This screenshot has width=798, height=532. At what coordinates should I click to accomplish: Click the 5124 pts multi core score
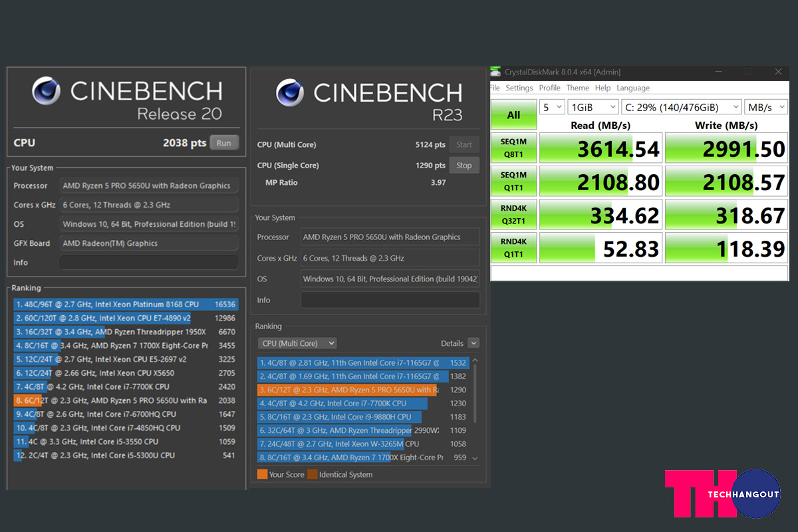click(430, 145)
